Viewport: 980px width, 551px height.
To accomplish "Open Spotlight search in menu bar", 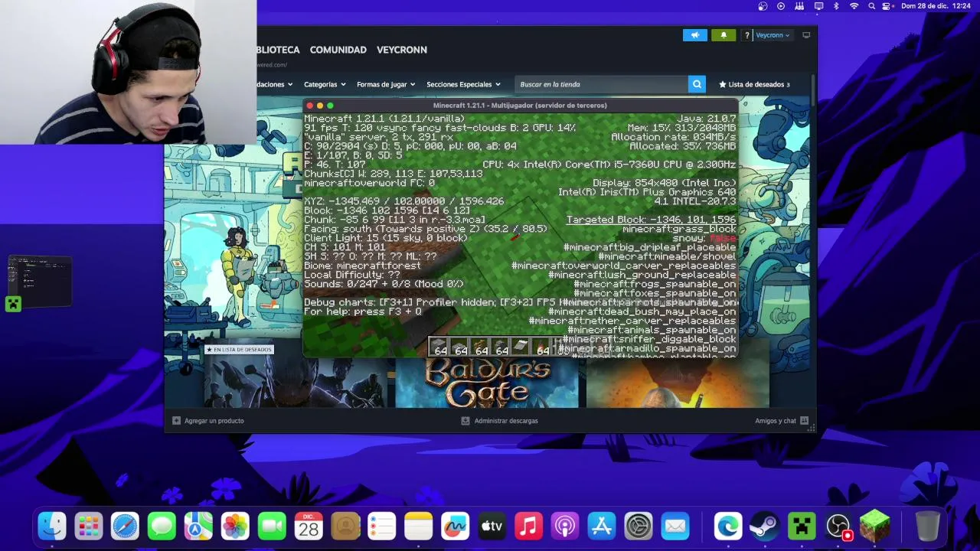I will point(872,6).
